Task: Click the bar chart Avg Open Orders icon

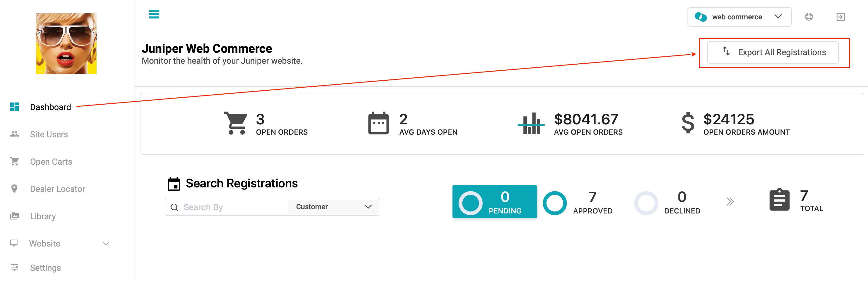Action: (x=531, y=123)
